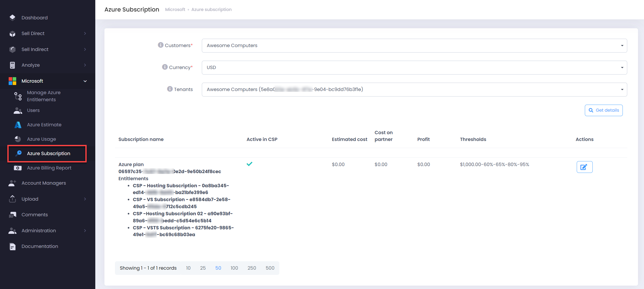
Task: Click the Estimated cost column header
Action: click(349, 139)
